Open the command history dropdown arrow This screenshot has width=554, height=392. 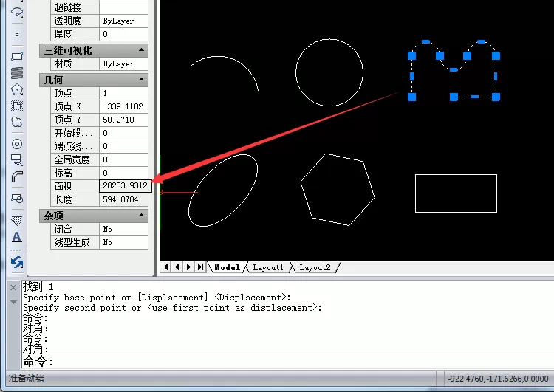click(13, 302)
